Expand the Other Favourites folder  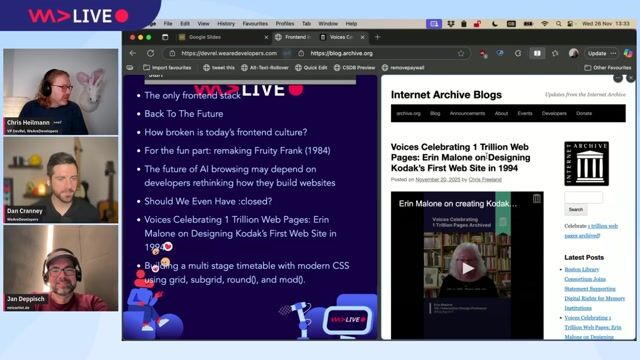click(x=607, y=68)
